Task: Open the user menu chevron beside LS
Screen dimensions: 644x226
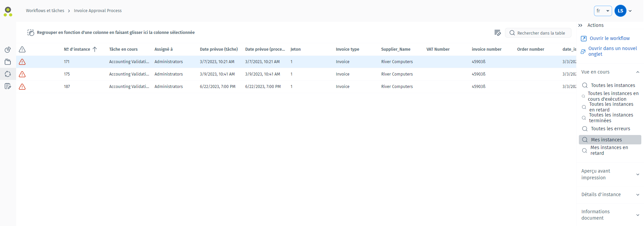Action: [x=630, y=11]
